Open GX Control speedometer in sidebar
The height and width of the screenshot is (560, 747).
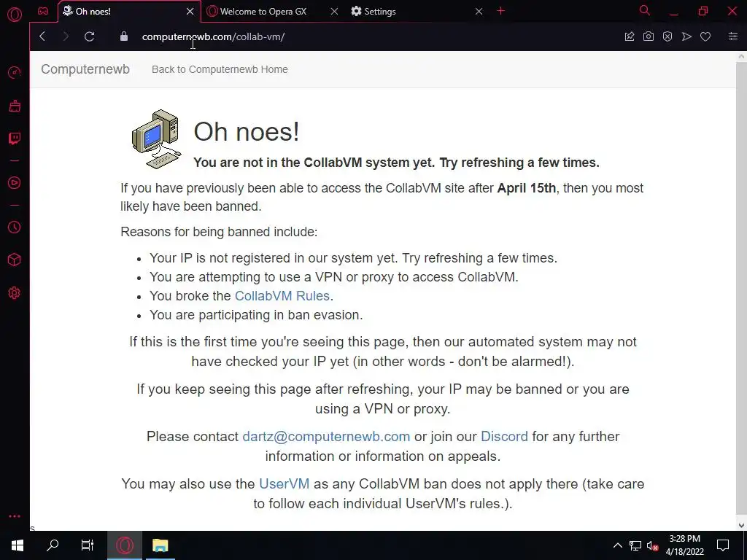pyautogui.click(x=15, y=73)
